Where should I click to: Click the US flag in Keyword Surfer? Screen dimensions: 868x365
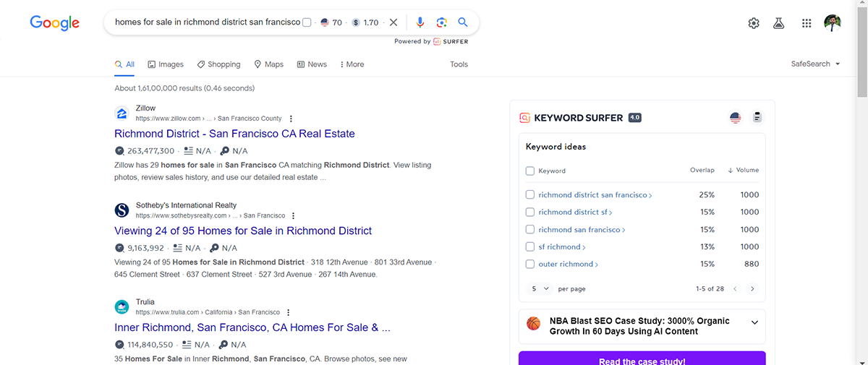(x=736, y=118)
